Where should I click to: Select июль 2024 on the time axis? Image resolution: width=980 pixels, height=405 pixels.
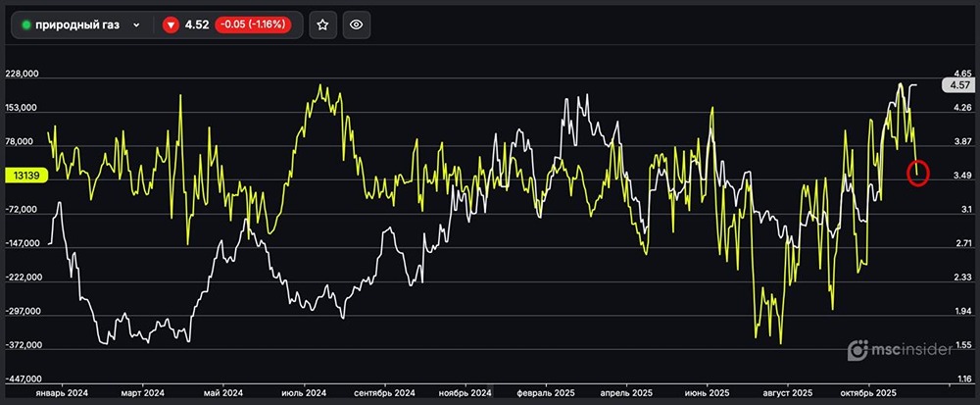(303, 392)
